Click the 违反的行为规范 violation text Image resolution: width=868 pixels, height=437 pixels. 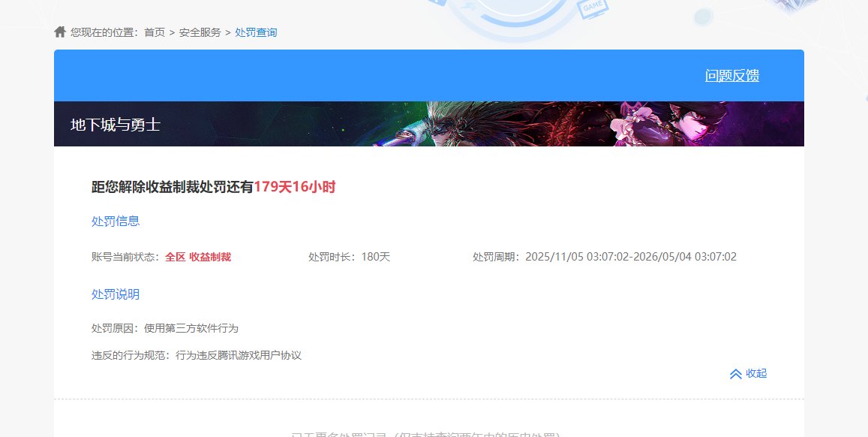tap(197, 355)
